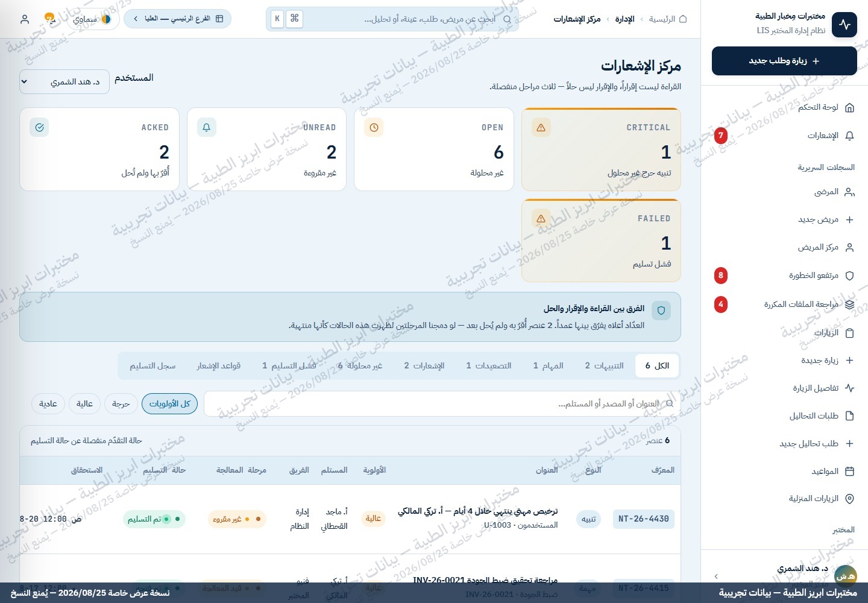868x603 pixels.
Task: Filter by حرجة priority chip
Action: 121,404
